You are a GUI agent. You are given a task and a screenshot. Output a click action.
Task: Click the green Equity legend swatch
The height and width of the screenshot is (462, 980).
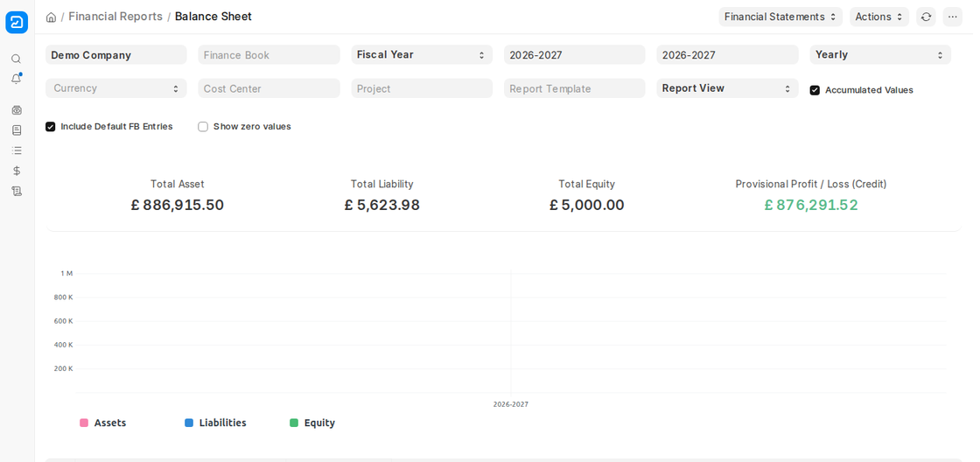(x=294, y=423)
